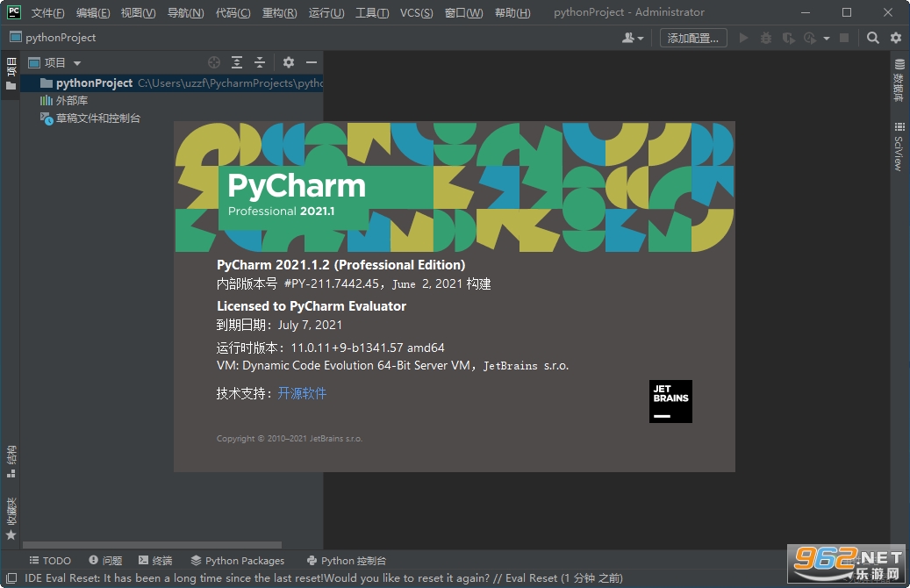Open the VCS(S) menu
910x588 pixels.
(x=417, y=13)
